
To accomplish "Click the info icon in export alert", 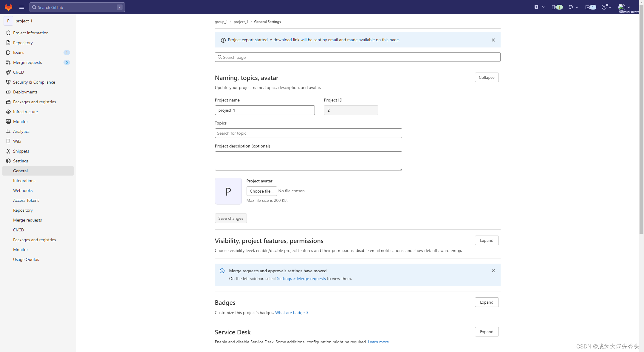I will coord(223,40).
